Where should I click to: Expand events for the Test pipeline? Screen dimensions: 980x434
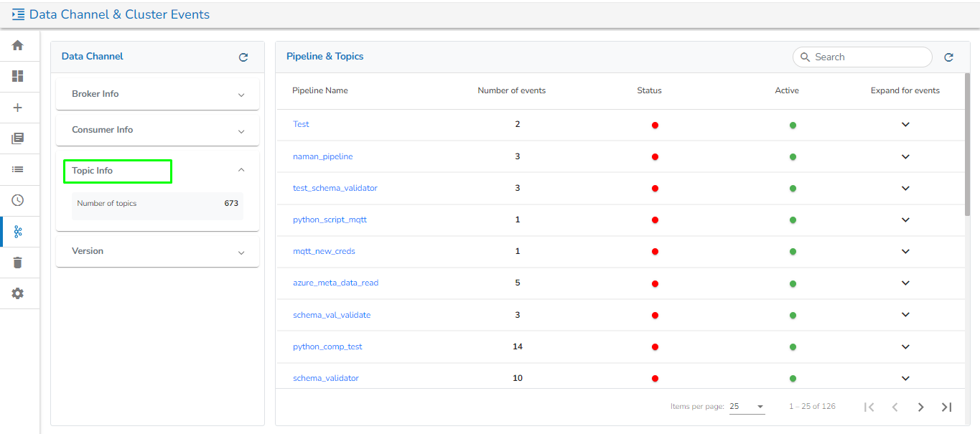(x=905, y=125)
